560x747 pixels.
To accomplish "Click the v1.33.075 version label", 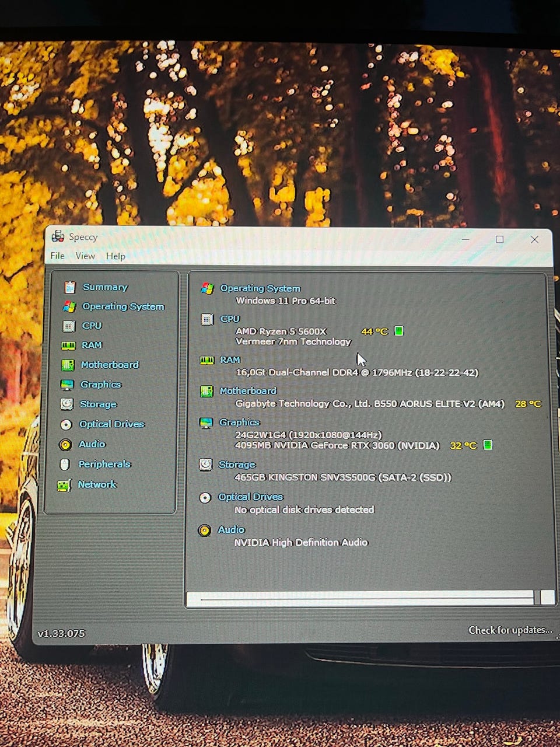I will 61,634.
